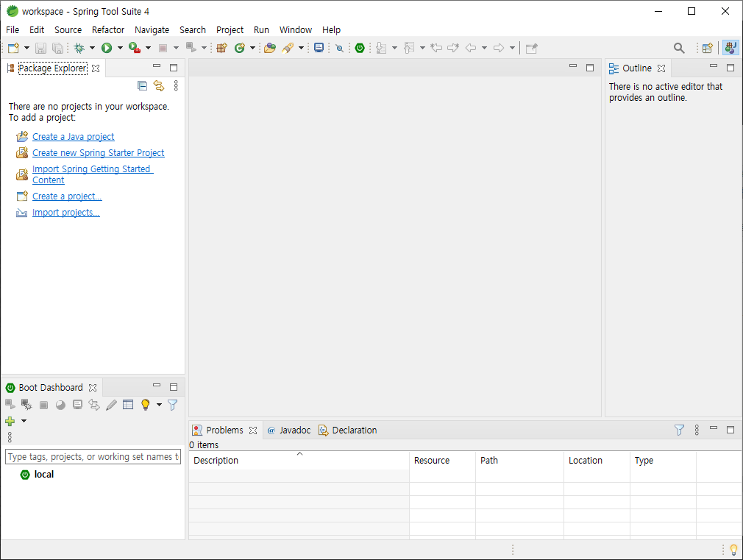Click the Create a Java project link

(x=73, y=137)
